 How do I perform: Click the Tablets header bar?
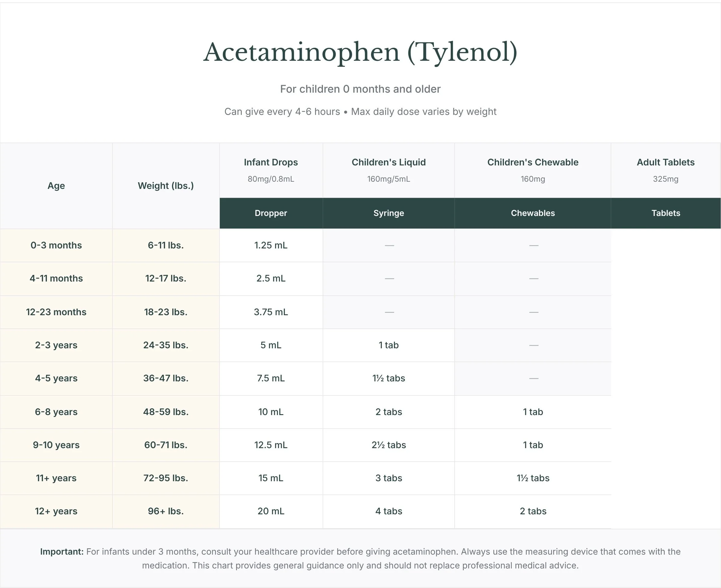[x=665, y=213]
